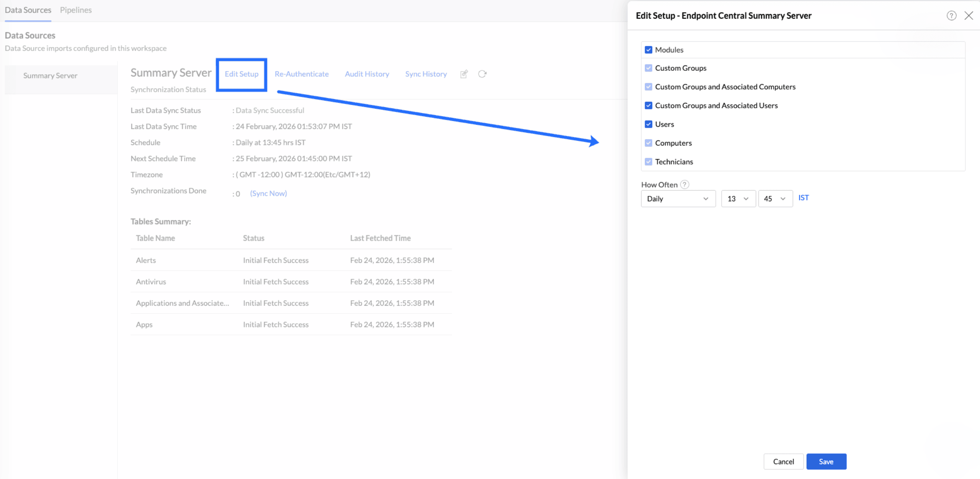Toggle the Custom Groups checkbox
980x479 pixels.
[648, 68]
